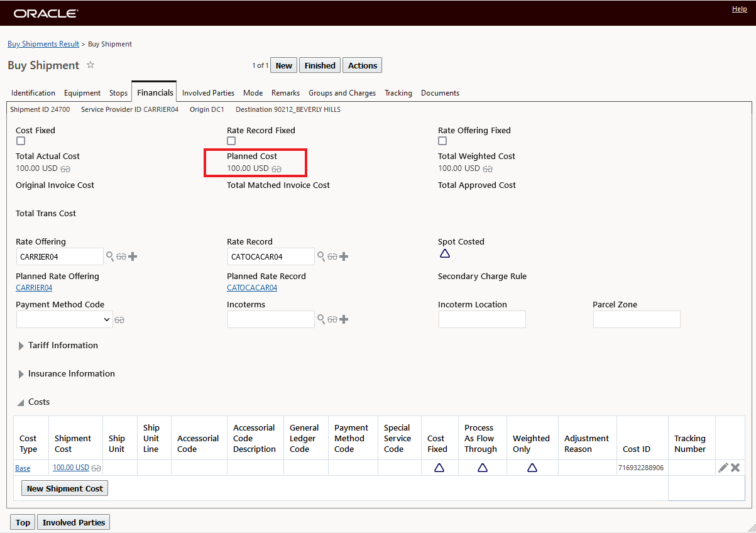Mark Buy Shipment as favorite with star icon

coord(90,65)
